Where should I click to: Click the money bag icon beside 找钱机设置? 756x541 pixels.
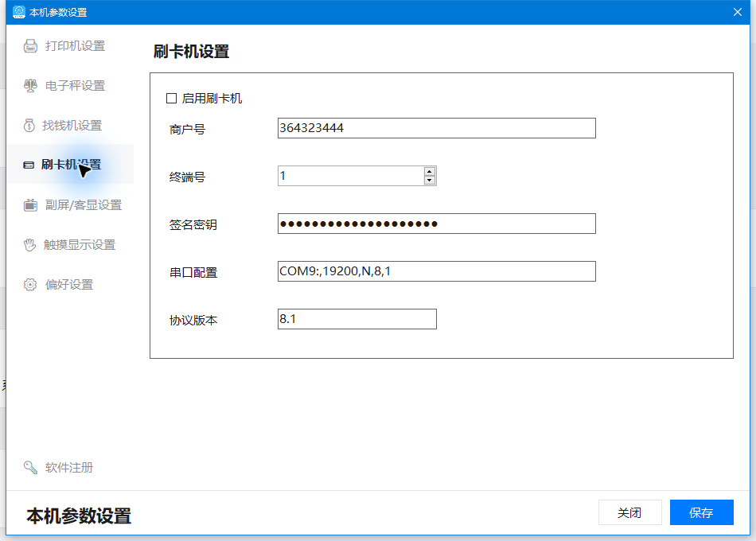tap(29, 126)
